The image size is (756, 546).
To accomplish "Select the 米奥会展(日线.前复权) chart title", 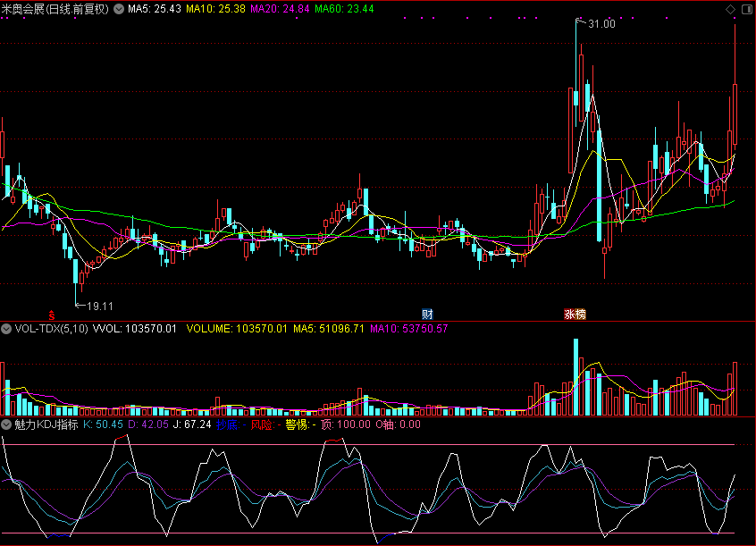I will 55,9.
